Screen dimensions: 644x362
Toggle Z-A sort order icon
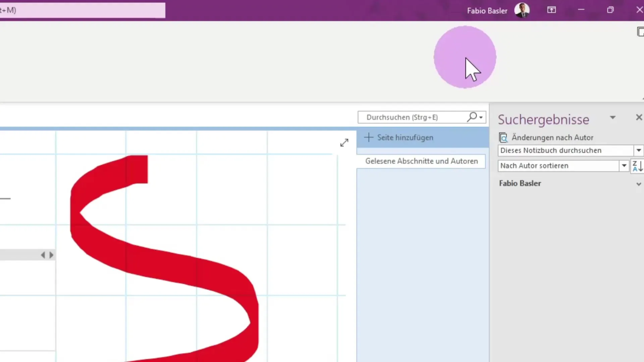[637, 166]
